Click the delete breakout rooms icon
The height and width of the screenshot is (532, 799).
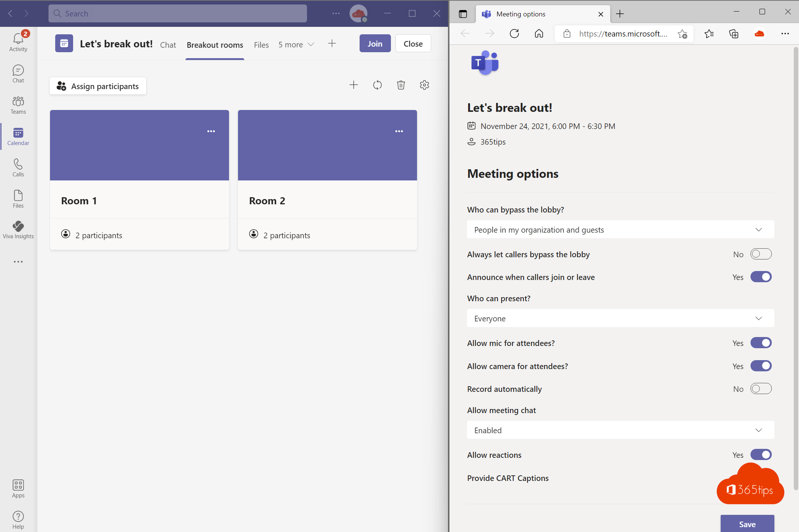(x=400, y=85)
